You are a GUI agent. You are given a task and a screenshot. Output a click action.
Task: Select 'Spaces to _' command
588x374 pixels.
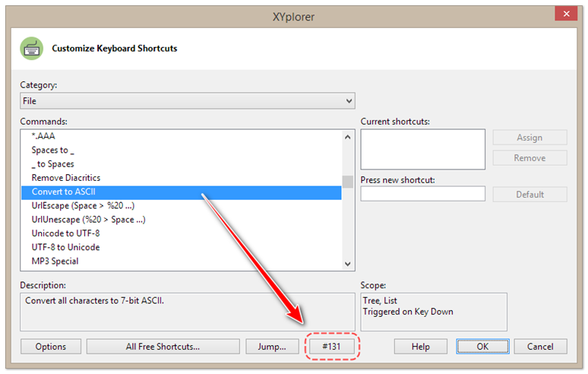tap(52, 150)
